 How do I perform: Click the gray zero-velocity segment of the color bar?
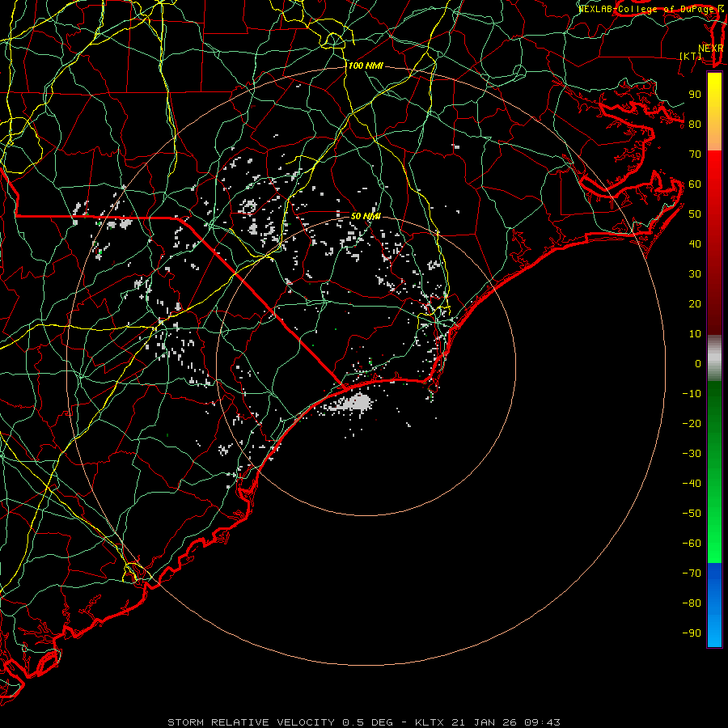pyautogui.click(x=714, y=358)
